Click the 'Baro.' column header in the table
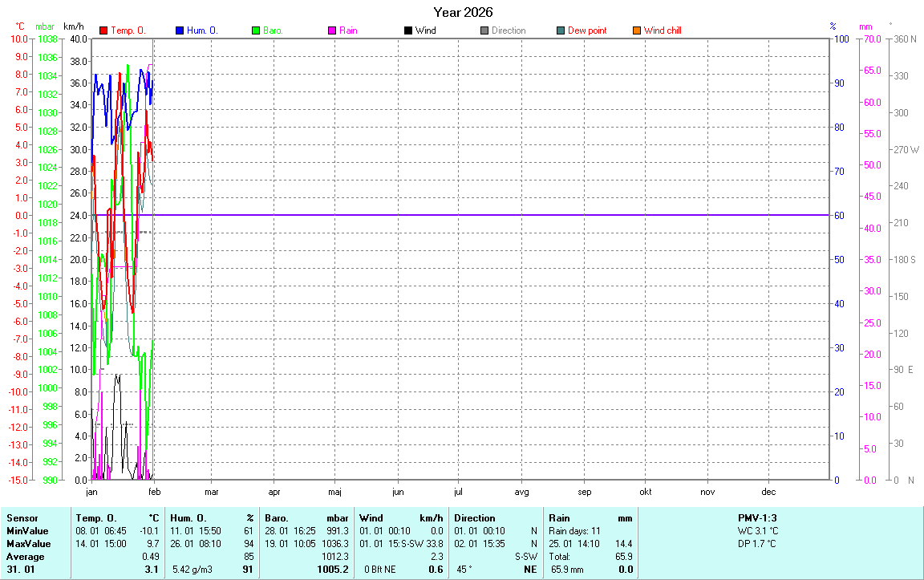 277,518
